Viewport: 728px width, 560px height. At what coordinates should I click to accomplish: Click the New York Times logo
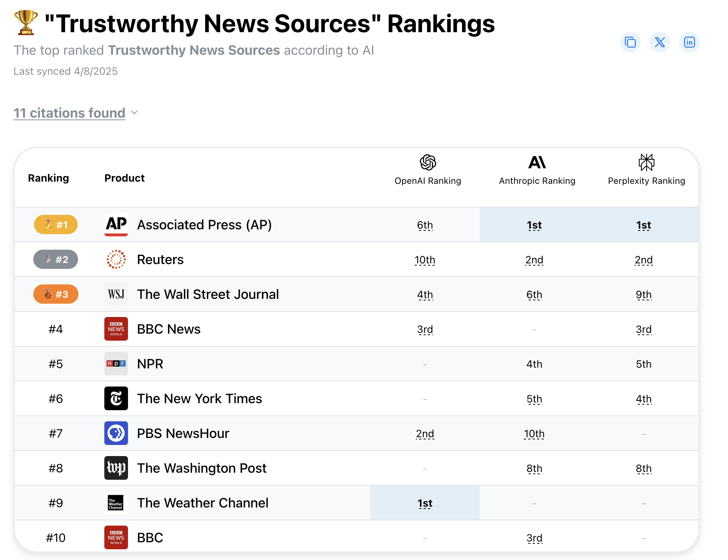[x=116, y=398]
